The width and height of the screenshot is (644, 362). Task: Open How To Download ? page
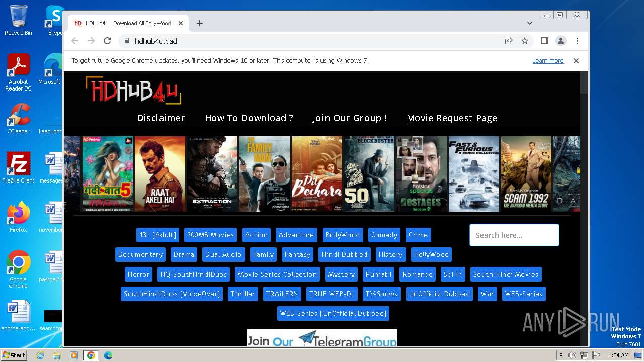[x=249, y=118]
